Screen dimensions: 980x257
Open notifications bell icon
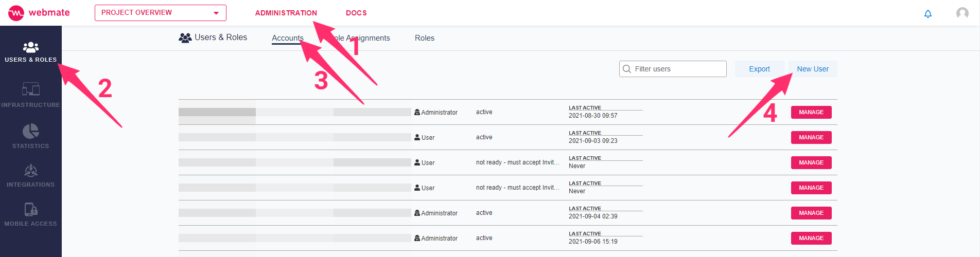click(928, 14)
